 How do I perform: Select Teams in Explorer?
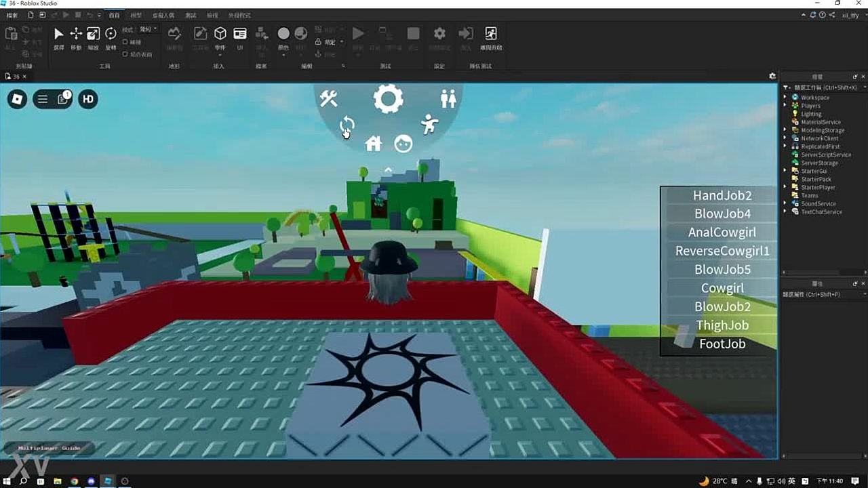809,195
